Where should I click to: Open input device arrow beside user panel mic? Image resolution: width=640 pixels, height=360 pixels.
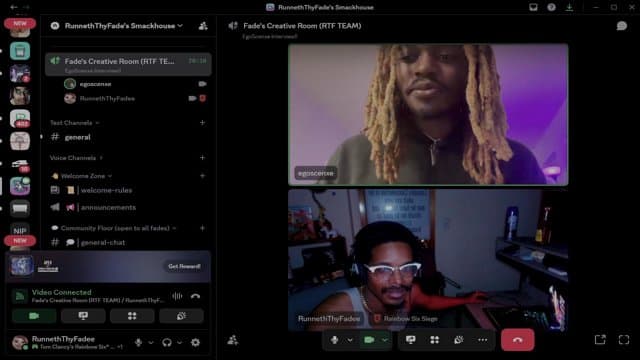click(x=151, y=342)
